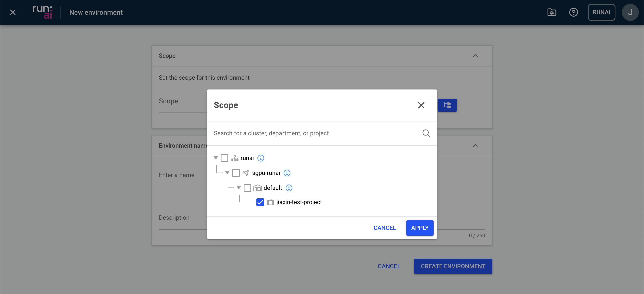Open the help question mark icon
The height and width of the screenshot is (294, 644).
tap(573, 12)
